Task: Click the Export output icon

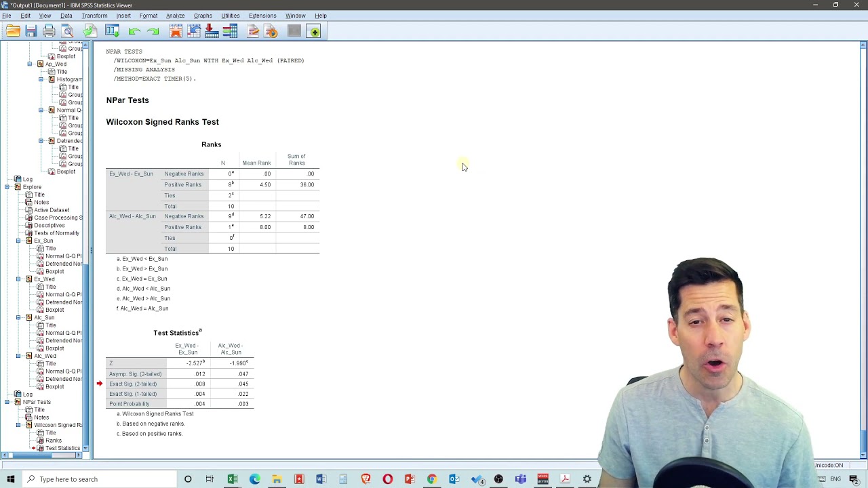Action: [90, 31]
